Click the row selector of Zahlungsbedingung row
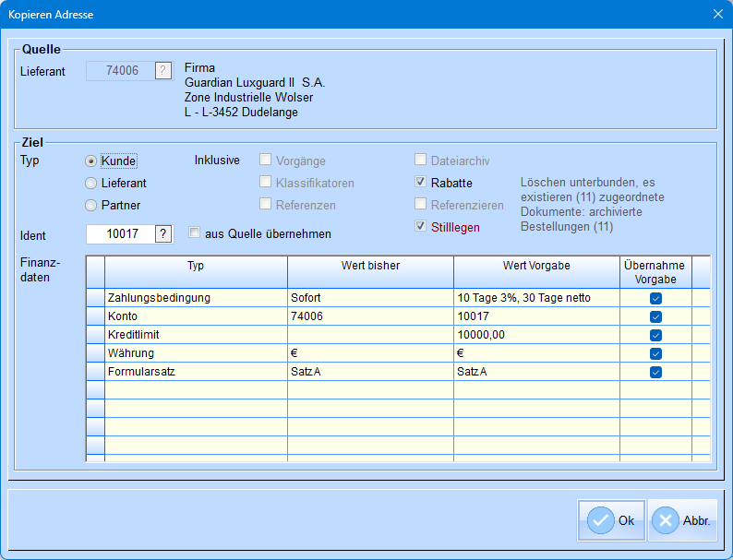The height and width of the screenshot is (560, 733). coord(95,298)
